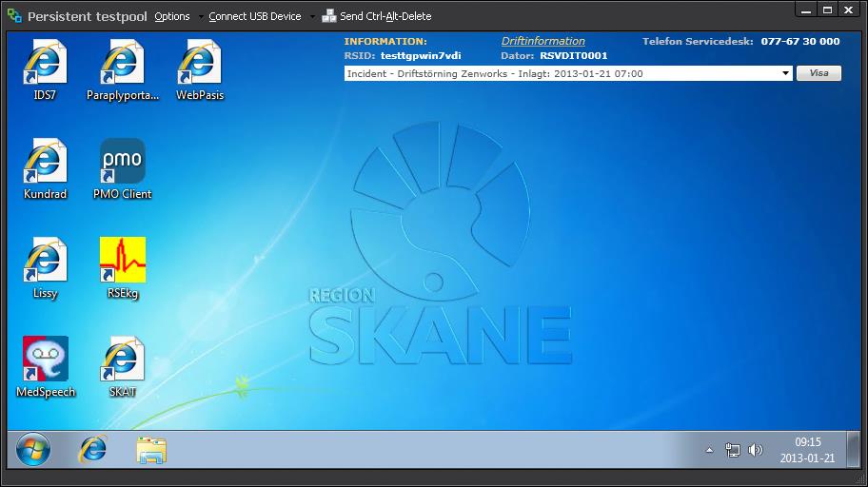Click the Visa button
Viewport: 868px width, 487px height.
click(819, 73)
